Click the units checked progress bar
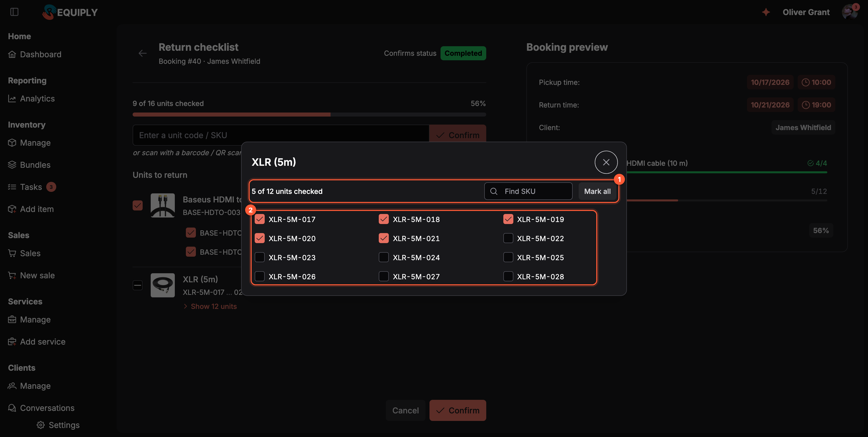The image size is (868, 437). pos(309,115)
